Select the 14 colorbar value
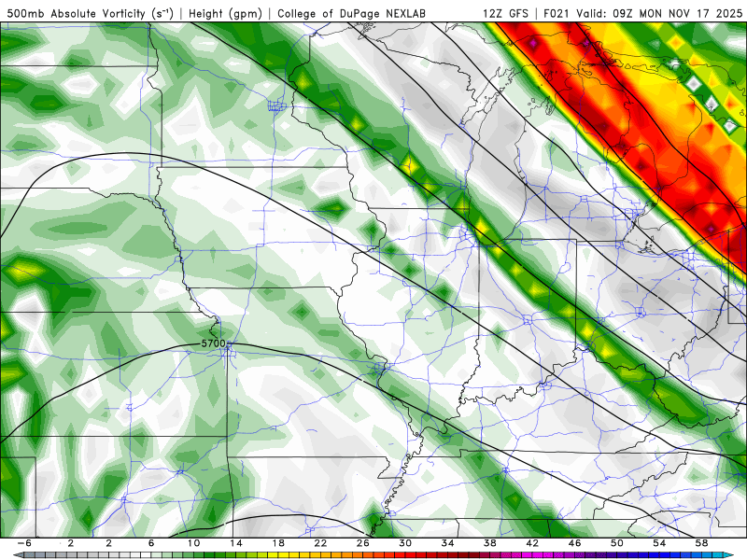The width and height of the screenshot is (747, 560). 236,543
